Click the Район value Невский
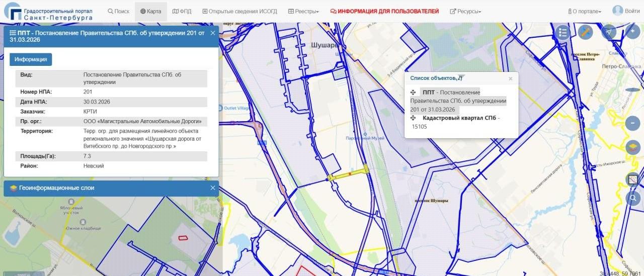644x276 pixels. coord(94,166)
